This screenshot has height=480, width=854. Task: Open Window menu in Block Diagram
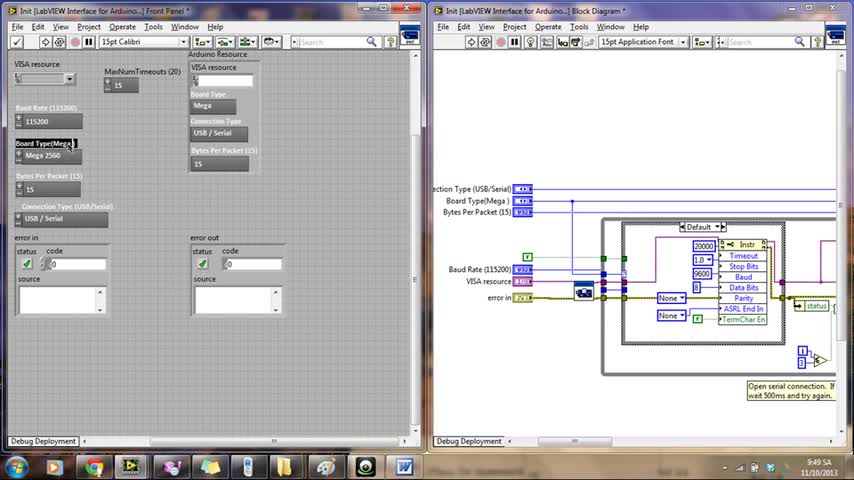(x=611, y=27)
